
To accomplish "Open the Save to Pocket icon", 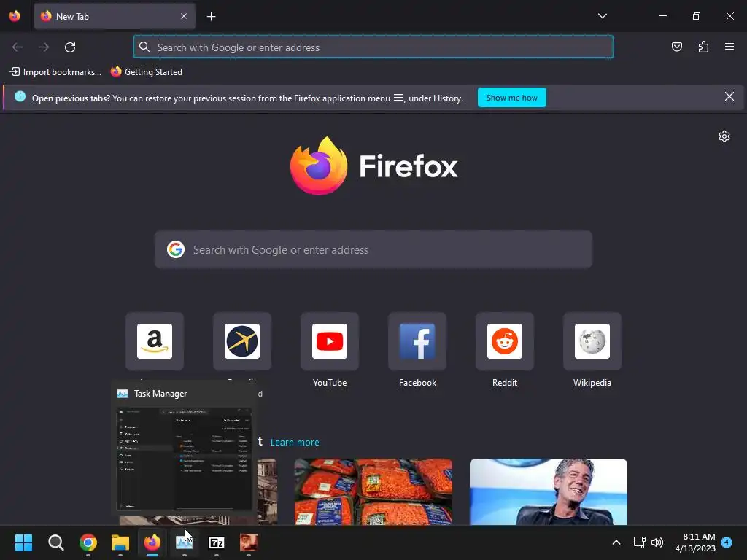I will tap(676, 47).
